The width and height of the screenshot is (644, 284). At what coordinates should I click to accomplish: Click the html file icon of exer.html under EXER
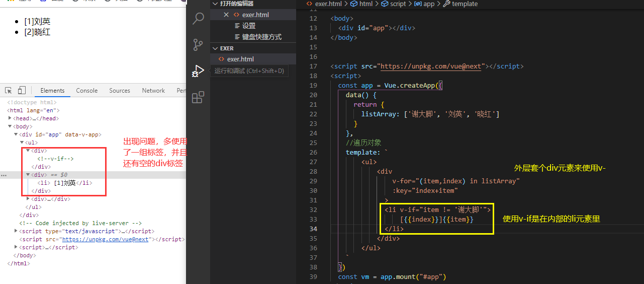click(221, 59)
